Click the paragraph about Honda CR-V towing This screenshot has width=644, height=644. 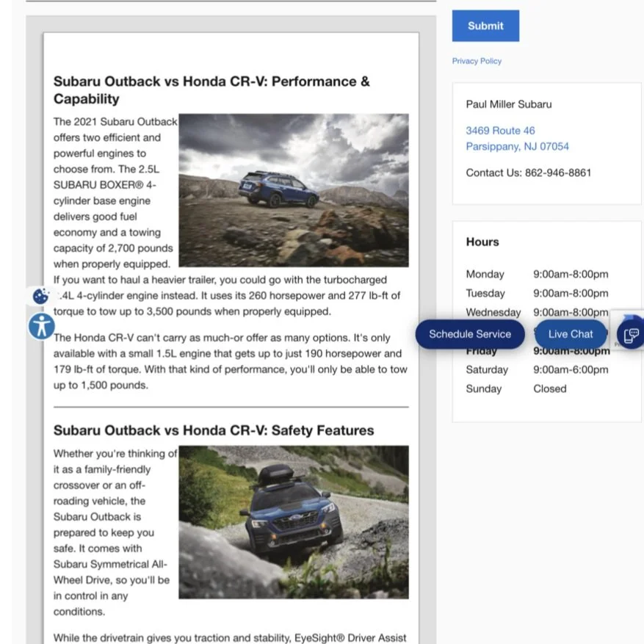tap(231, 361)
